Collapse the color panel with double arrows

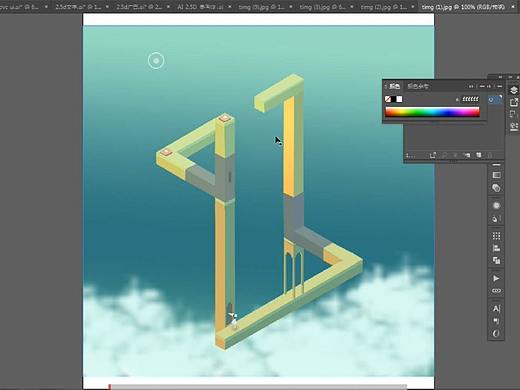471,86
